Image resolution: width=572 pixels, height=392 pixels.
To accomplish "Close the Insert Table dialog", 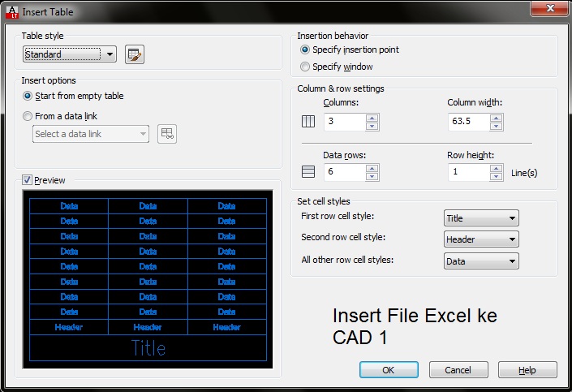I will click(x=549, y=9).
